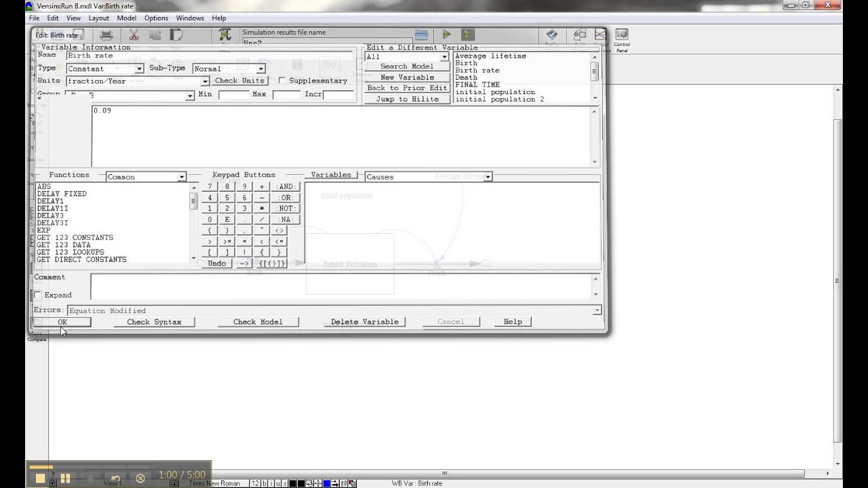Click the paste clipboard icon in the toolbar

pyautogui.click(x=176, y=35)
